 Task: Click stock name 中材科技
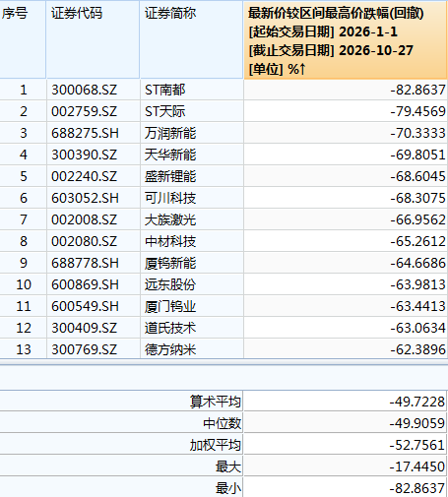[x=170, y=241]
